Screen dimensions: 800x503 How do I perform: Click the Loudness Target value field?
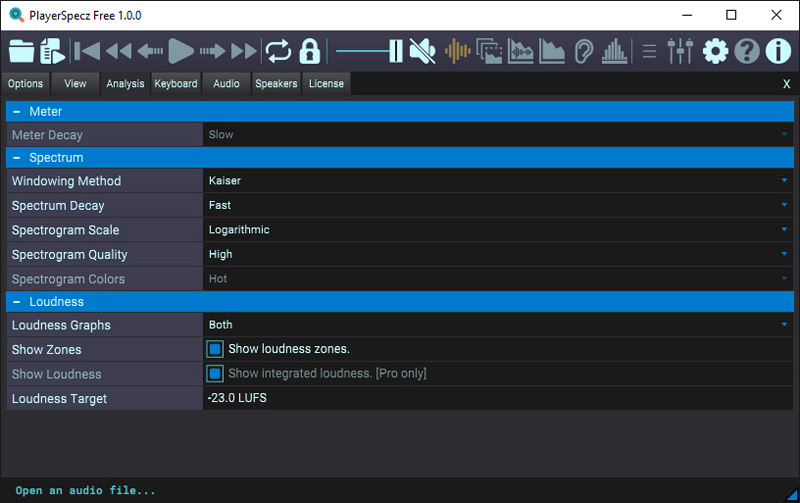(497, 398)
